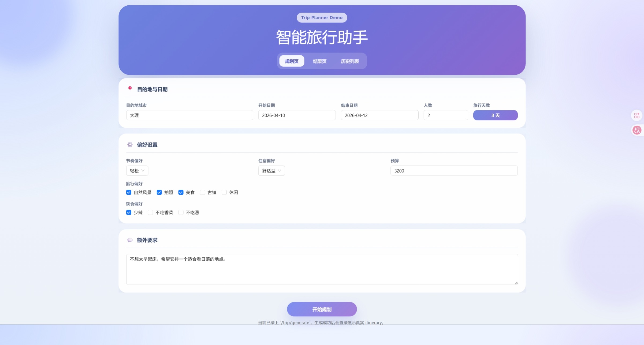The height and width of the screenshot is (345, 644).
Task: Switch to the 结果页 tab
Action: coord(320,61)
